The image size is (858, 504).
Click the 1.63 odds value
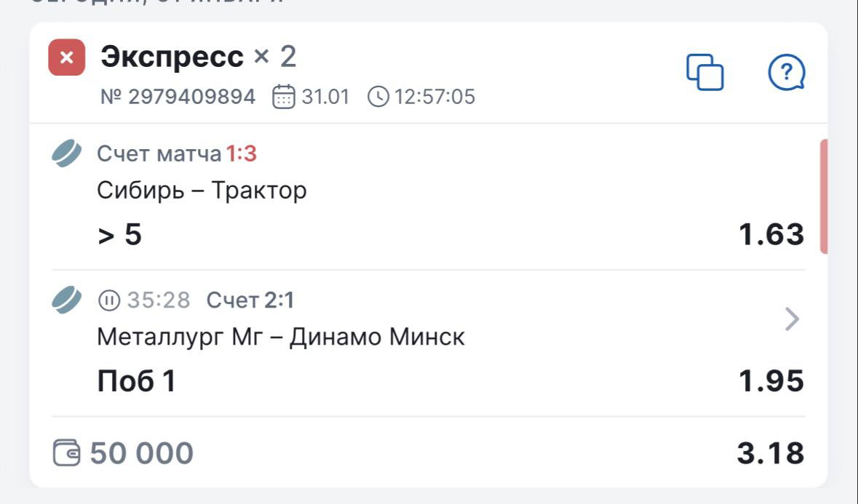[x=771, y=234]
